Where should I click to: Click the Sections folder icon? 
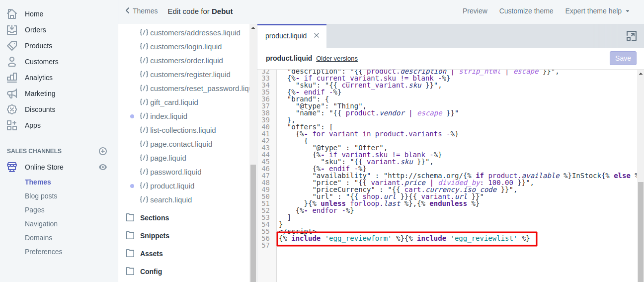(131, 217)
